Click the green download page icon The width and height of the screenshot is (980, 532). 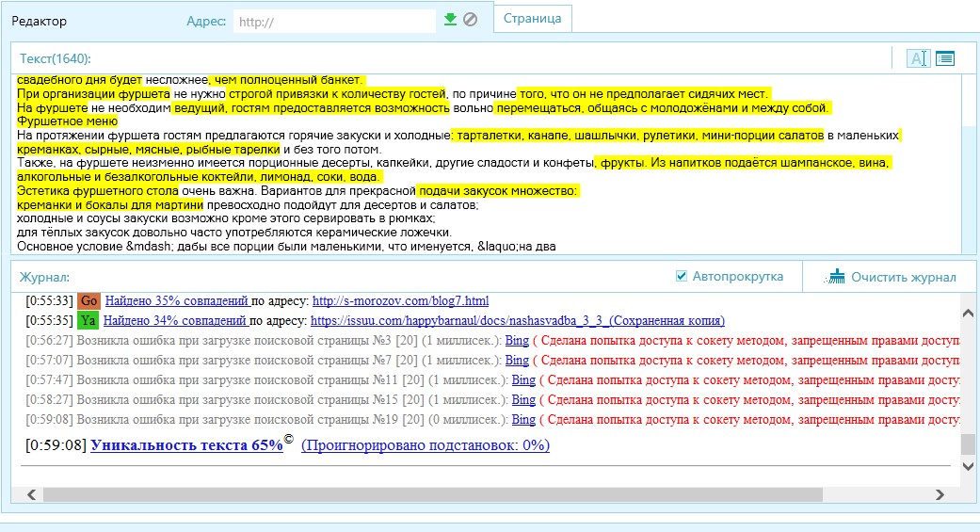450,19
